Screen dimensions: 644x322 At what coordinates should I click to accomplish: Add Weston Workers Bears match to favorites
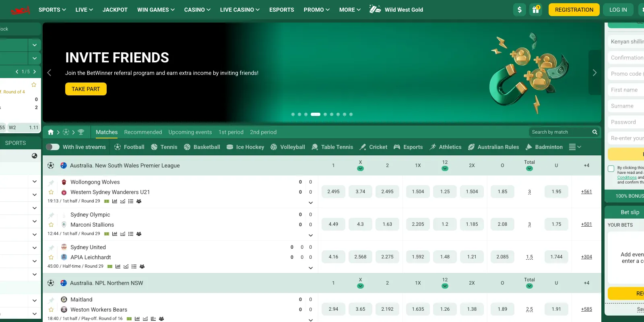tap(51, 310)
